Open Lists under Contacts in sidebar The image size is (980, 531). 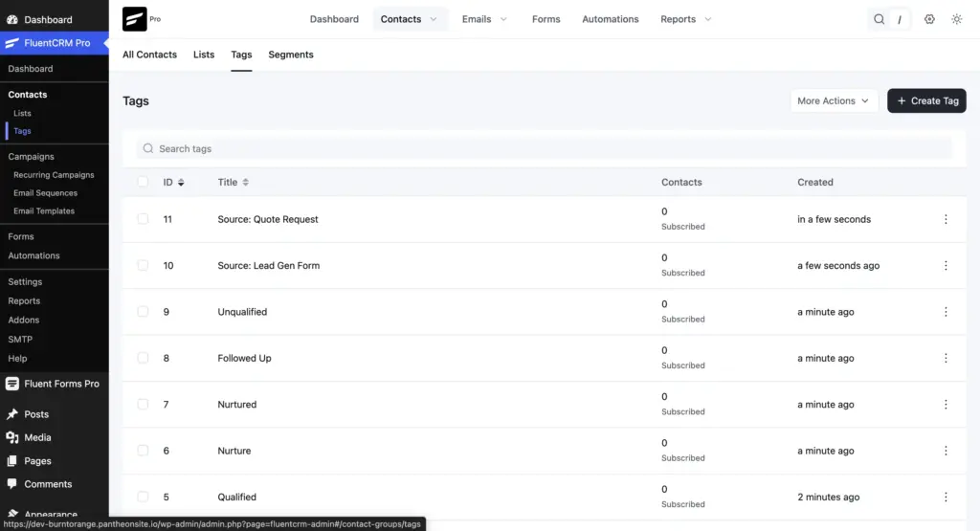tap(23, 113)
